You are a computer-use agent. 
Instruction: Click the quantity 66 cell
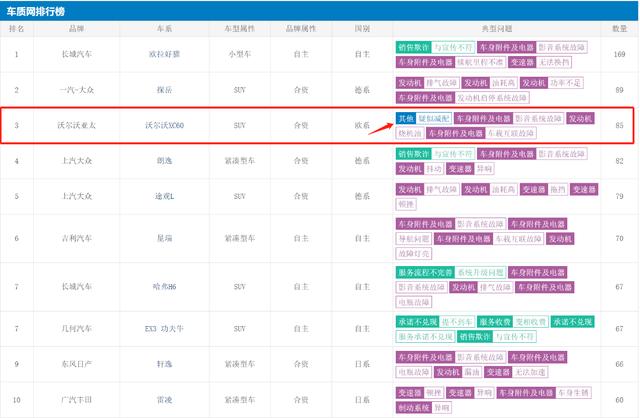click(x=619, y=364)
